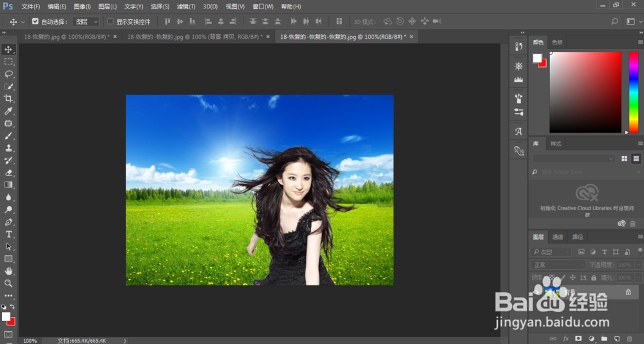
Task: Select the Horizontal Type tool
Action: (x=8, y=234)
